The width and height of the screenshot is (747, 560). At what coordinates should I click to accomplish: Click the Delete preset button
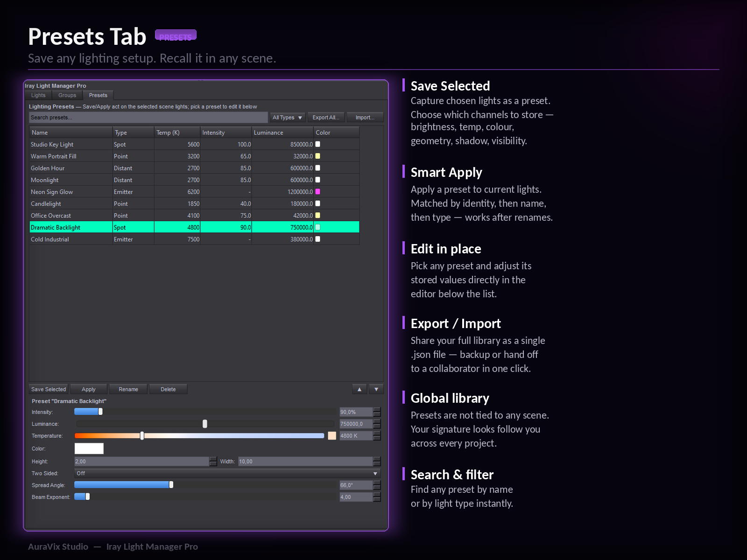pyautogui.click(x=168, y=389)
